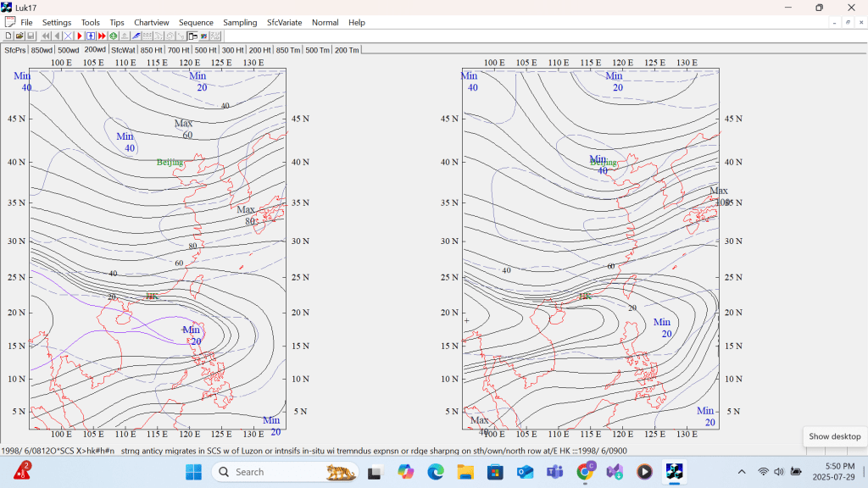The image size is (868, 488).
Task: Click the blue X toolbar icon
Action: (68, 36)
